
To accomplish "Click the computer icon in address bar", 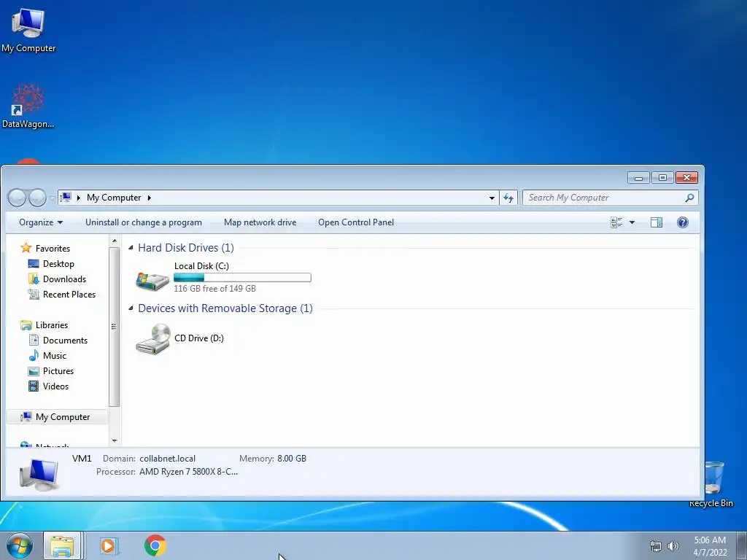I will [66, 198].
